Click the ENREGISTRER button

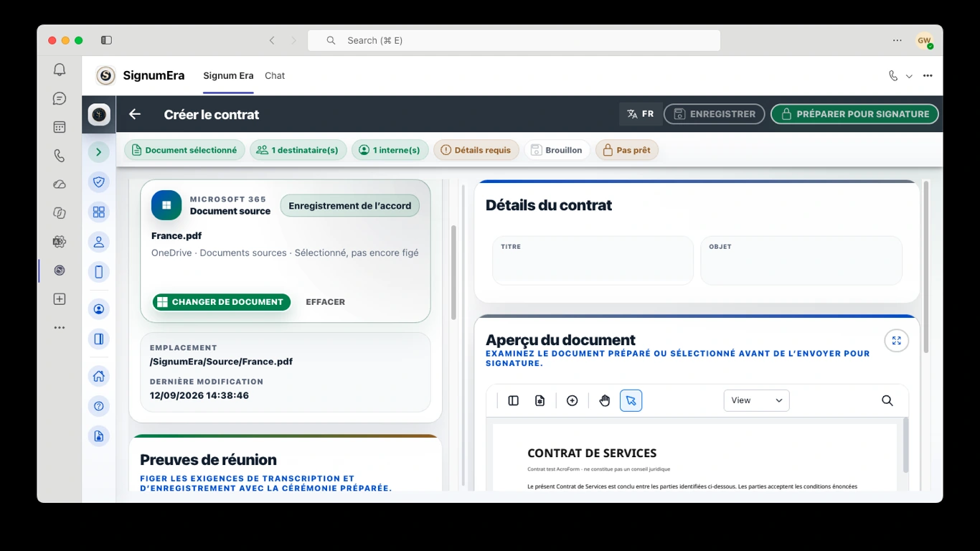[x=715, y=114]
